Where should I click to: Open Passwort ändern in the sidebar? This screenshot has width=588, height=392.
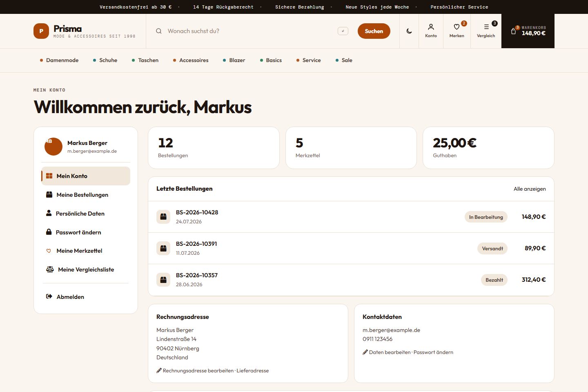point(86,232)
